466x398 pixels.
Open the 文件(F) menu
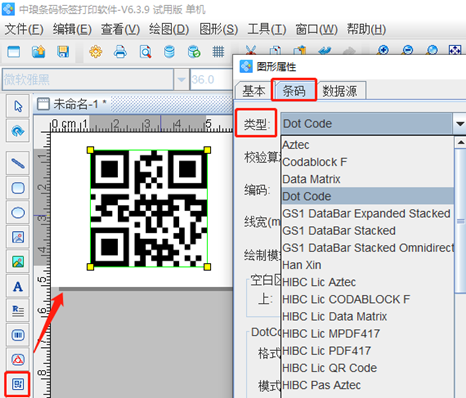pos(24,29)
